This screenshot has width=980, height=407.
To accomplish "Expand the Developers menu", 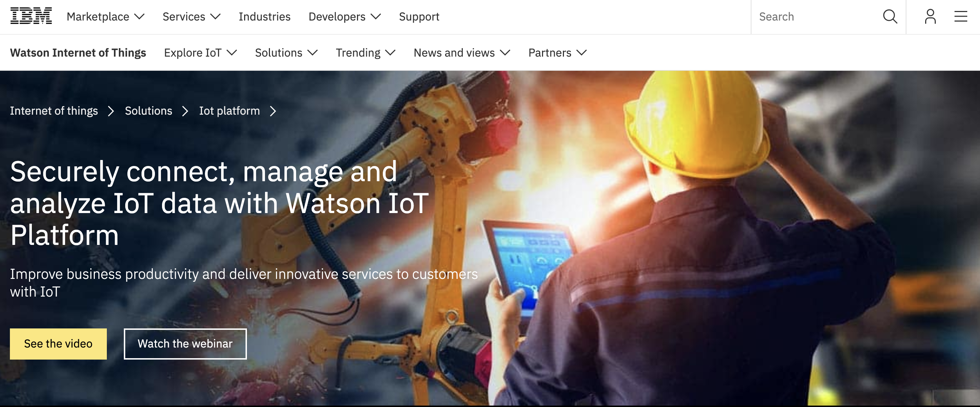I will 345,16.
